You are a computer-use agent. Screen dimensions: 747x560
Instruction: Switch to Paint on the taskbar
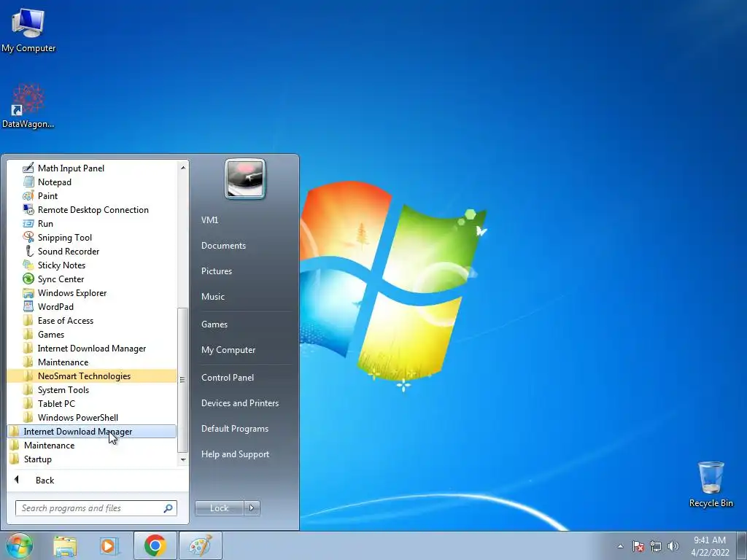coord(201,545)
